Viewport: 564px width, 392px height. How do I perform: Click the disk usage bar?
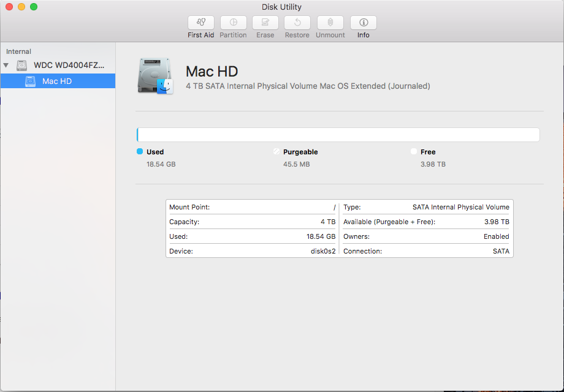point(338,135)
